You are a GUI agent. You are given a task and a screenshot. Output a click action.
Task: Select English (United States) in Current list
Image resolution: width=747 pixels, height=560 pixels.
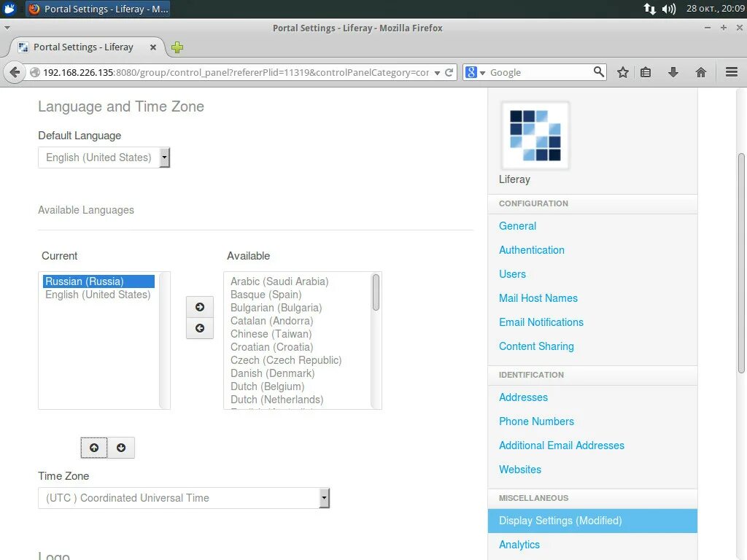[98, 295]
